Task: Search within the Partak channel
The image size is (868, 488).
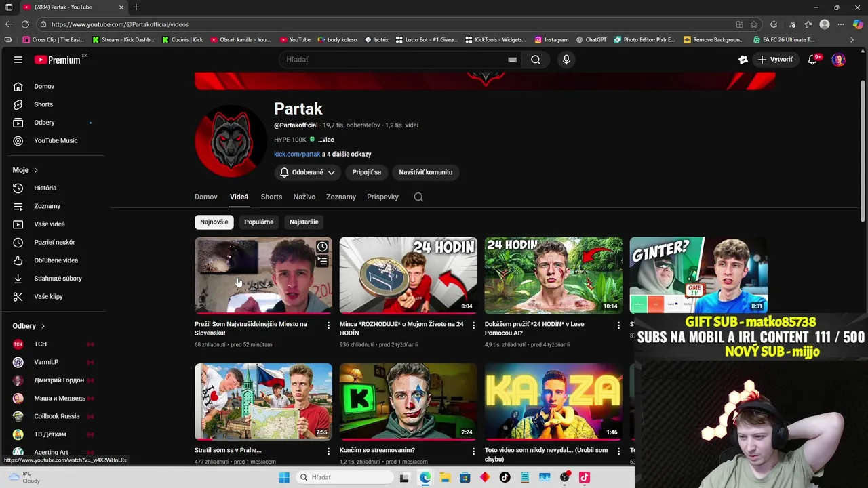Action: (418, 197)
